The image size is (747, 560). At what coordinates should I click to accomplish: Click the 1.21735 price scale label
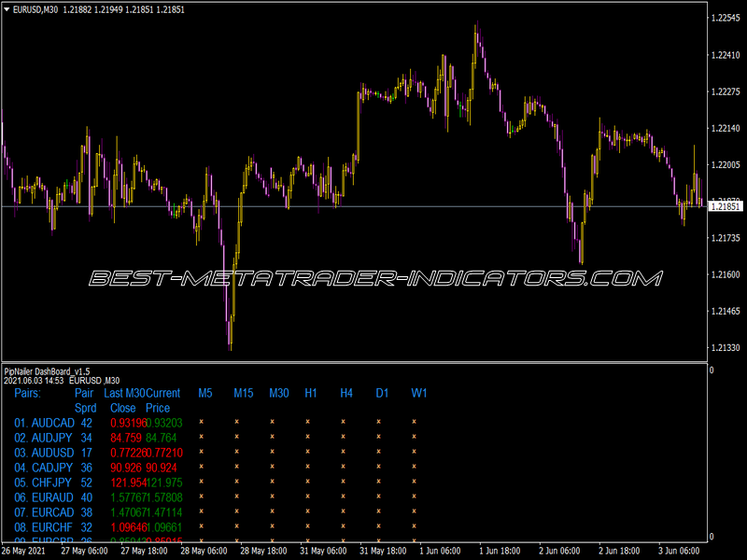(x=726, y=238)
